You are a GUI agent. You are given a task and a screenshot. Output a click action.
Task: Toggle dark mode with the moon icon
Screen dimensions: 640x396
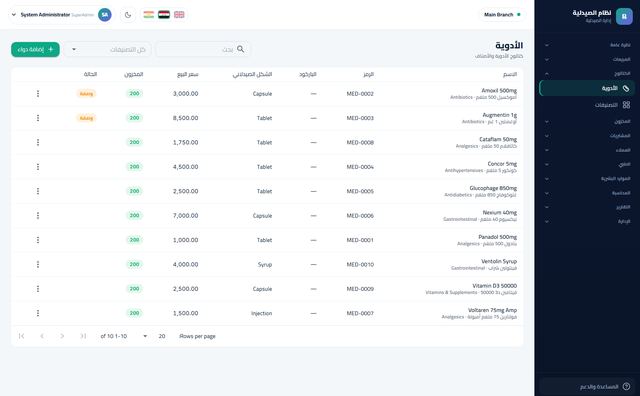128,15
